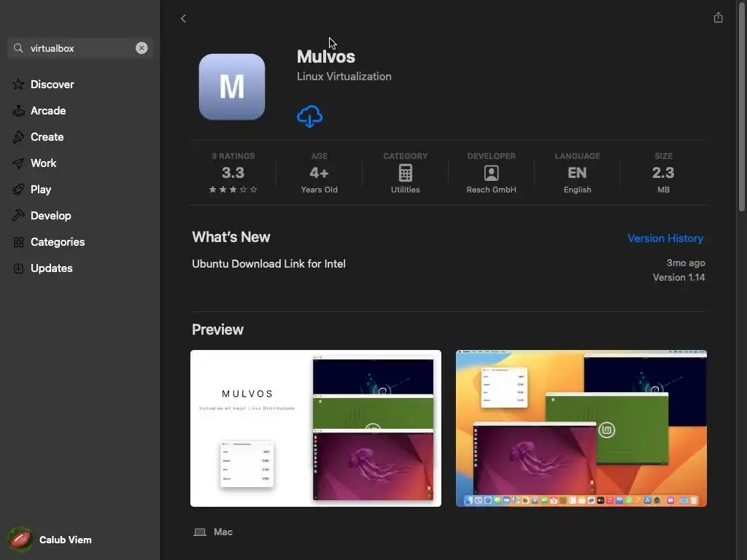Download Mulvos with the cloud icon
The height and width of the screenshot is (560, 747).
309,116
